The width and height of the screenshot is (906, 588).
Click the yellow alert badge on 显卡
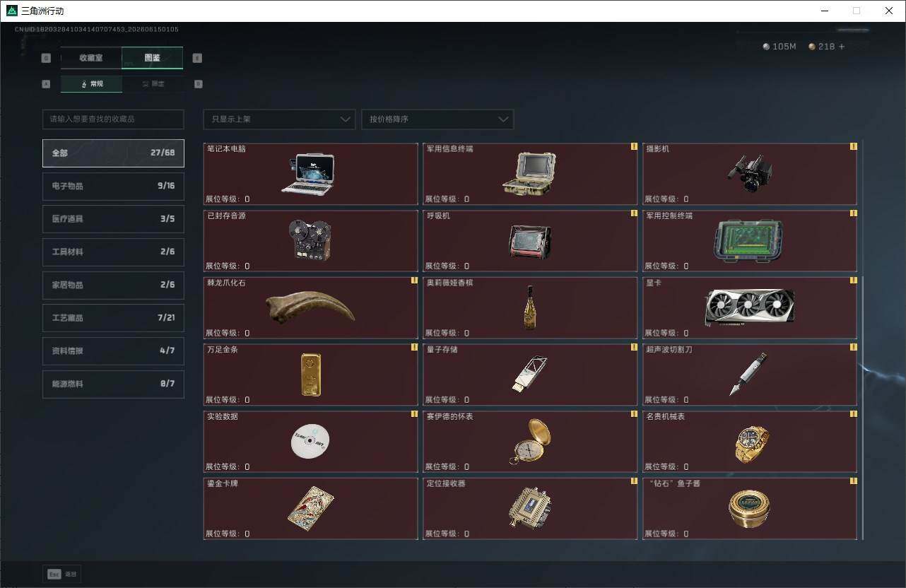pos(854,281)
